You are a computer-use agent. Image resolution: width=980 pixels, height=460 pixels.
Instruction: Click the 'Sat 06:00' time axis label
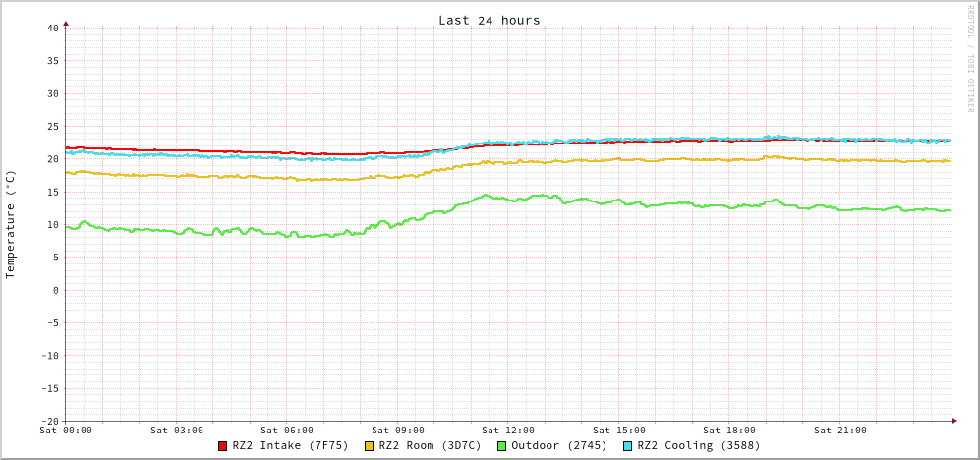click(287, 431)
